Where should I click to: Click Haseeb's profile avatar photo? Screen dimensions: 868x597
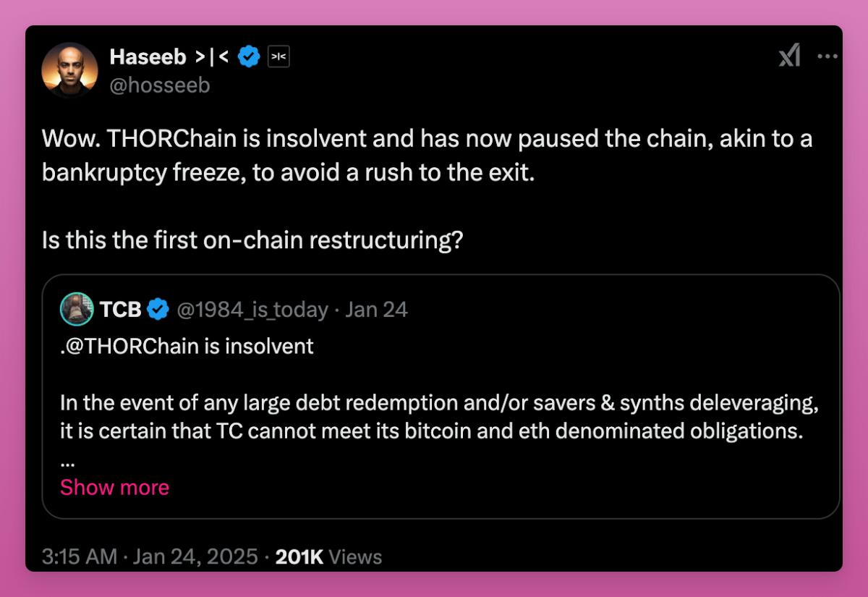[70, 69]
